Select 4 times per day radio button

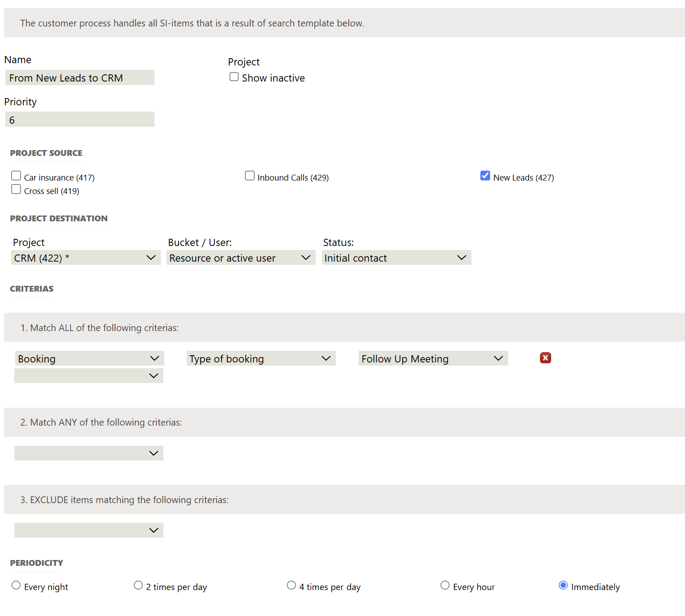291,586
